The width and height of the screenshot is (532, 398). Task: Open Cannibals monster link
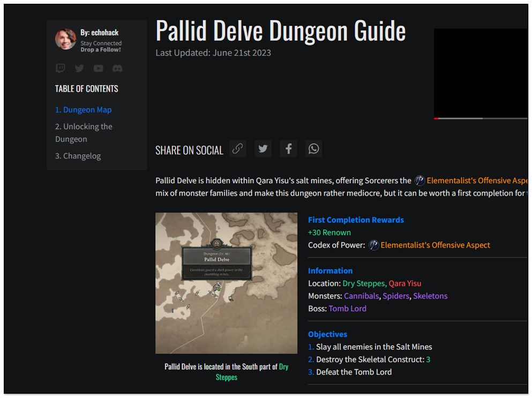pyautogui.click(x=361, y=296)
